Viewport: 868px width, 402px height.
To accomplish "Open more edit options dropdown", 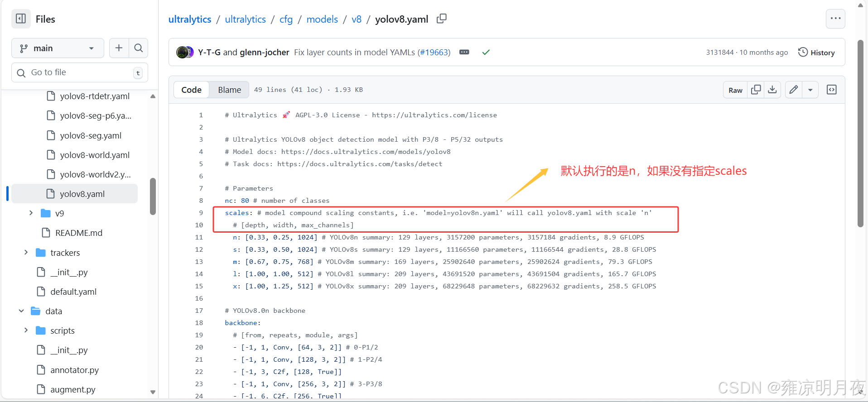I will 810,90.
